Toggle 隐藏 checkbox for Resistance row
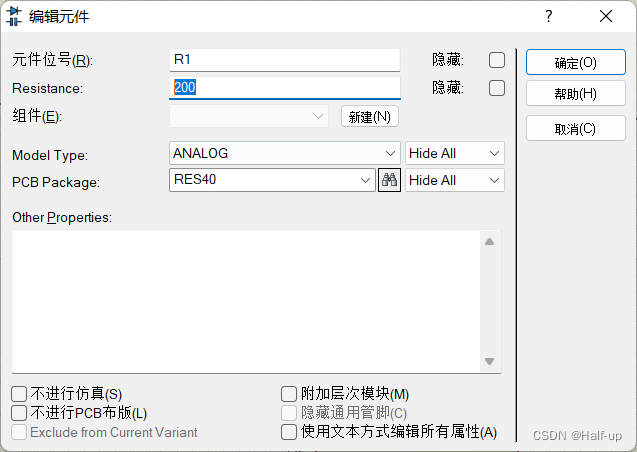The image size is (637, 452). 497,88
